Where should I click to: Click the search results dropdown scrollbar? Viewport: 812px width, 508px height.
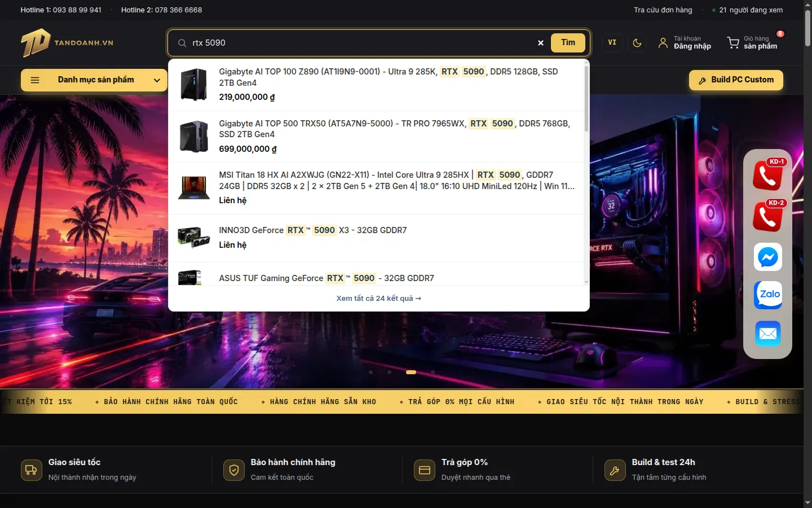point(586,99)
